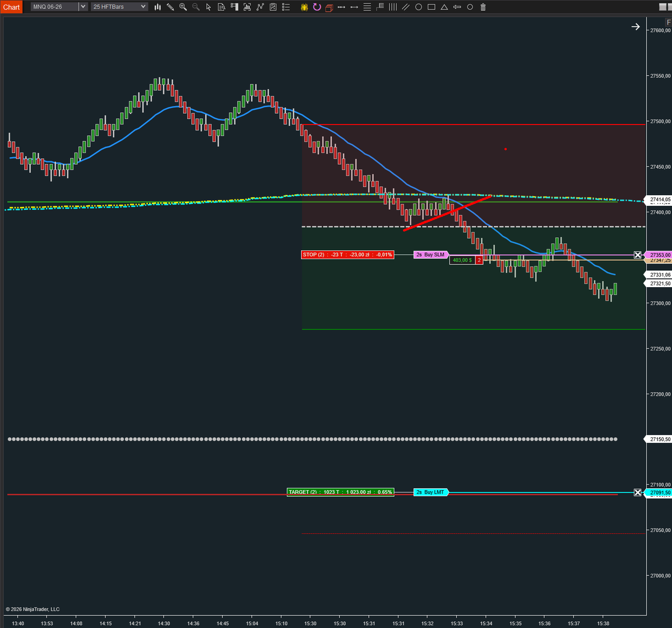Click the scroll-to-latest arrow on chart
This screenshot has height=628, width=672.
636,26
